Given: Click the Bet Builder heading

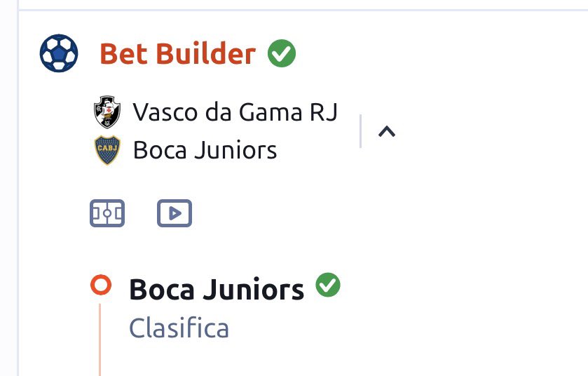Looking at the screenshot, I should (178, 53).
